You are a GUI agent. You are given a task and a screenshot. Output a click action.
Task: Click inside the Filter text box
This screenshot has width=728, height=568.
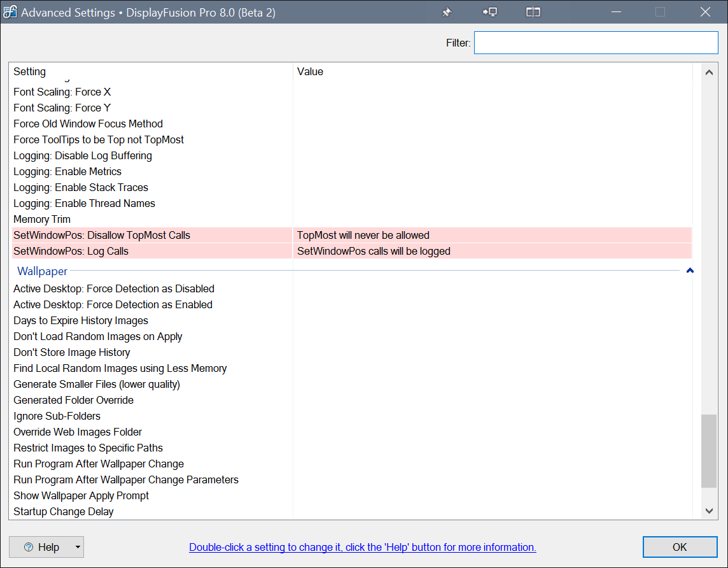tap(596, 43)
